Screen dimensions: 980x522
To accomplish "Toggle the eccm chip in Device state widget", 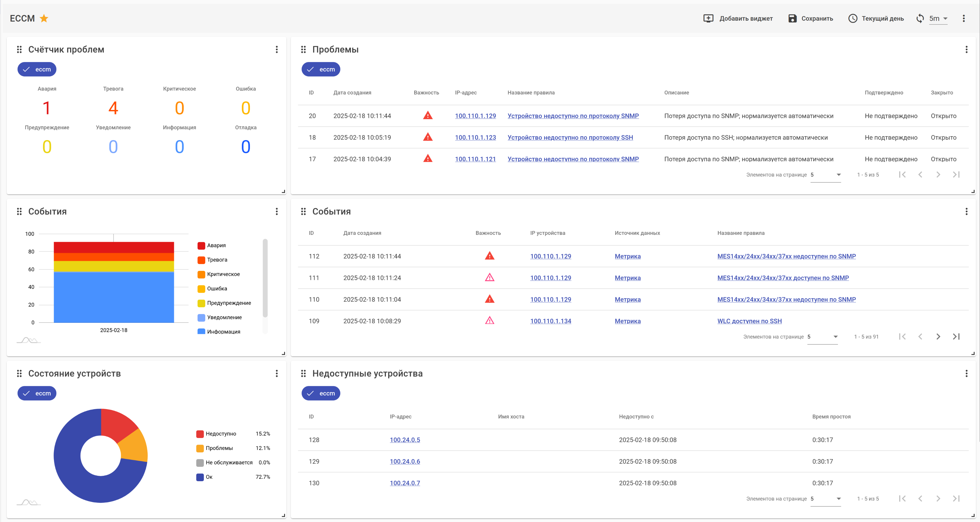I will 37,393.
